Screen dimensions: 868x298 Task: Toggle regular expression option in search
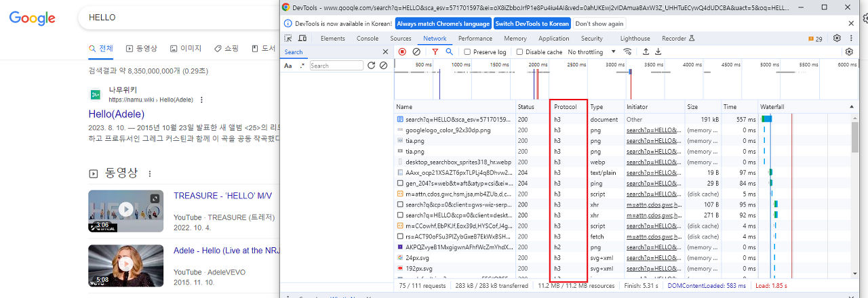[302, 66]
